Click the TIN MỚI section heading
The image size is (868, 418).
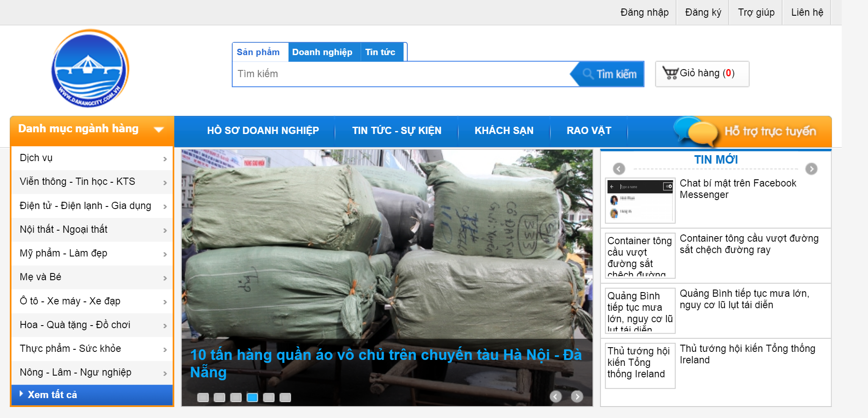click(x=716, y=160)
